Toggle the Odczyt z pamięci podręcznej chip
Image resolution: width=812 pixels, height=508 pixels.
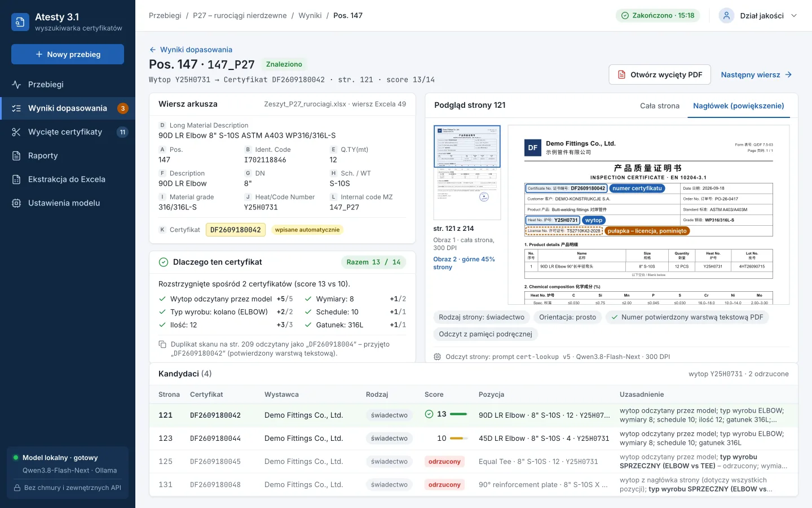coord(486,334)
